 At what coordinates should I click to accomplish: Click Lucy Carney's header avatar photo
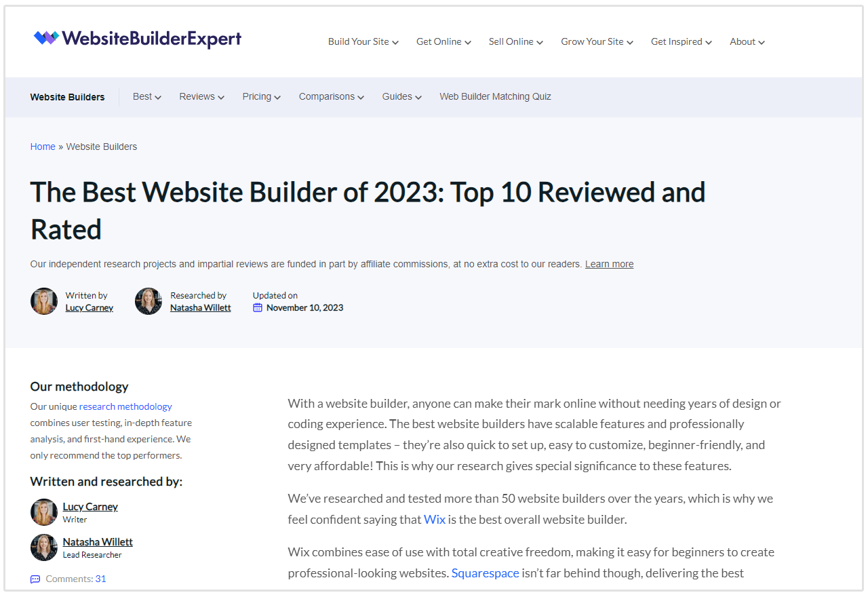click(x=44, y=301)
